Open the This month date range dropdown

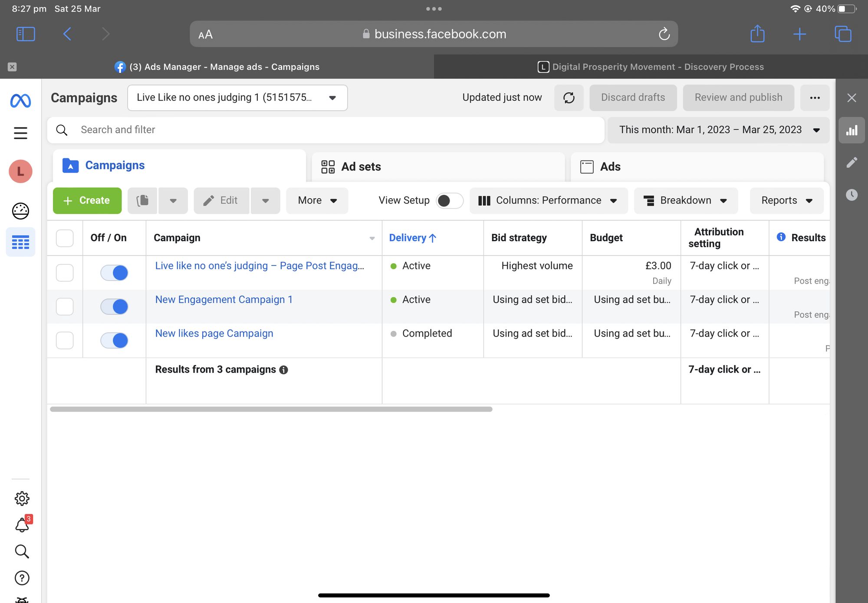pyautogui.click(x=718, y=130)
